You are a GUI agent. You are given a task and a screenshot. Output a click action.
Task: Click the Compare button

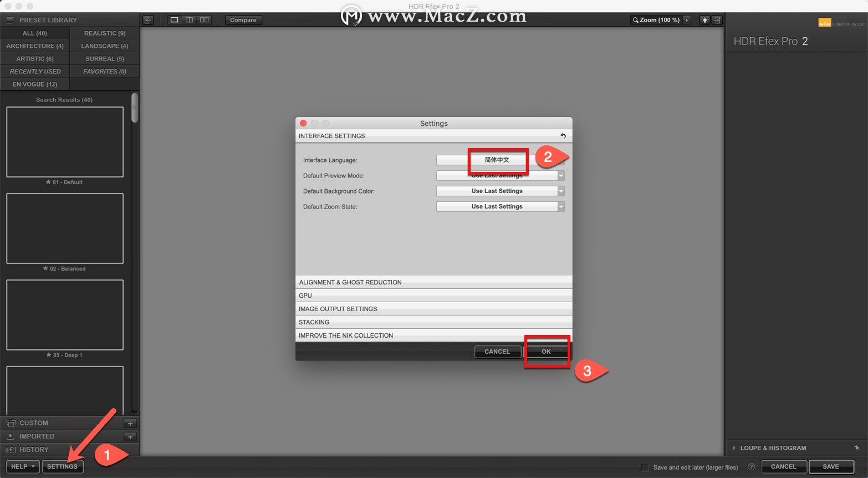tap(243, 20)
